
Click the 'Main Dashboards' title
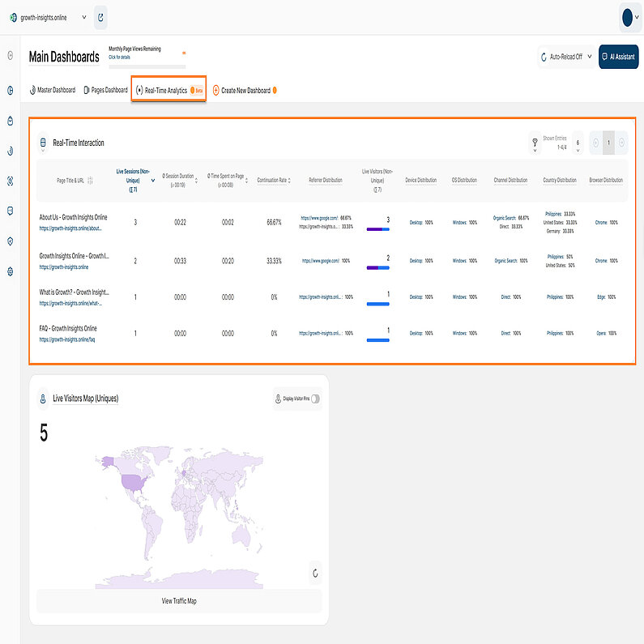pos(64,57)
